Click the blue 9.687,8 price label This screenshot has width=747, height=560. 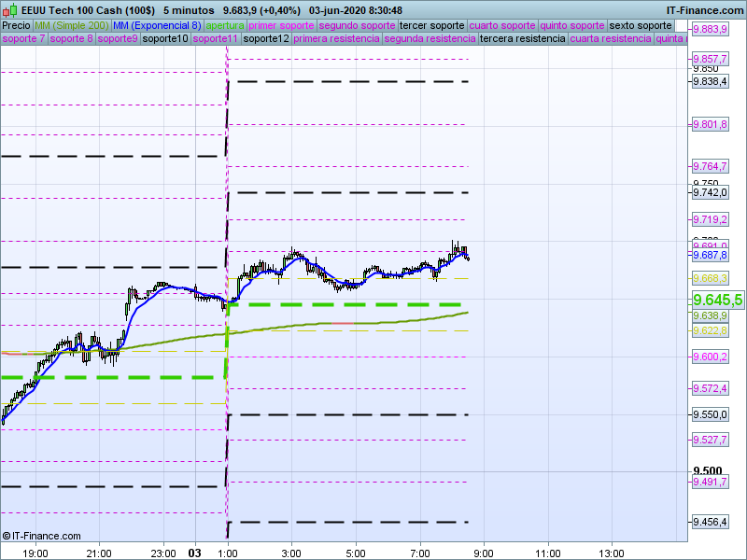(710, 255)
